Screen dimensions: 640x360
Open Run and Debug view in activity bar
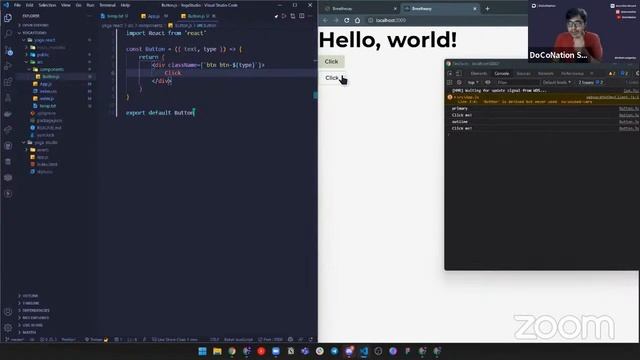[x=8, y=66]
